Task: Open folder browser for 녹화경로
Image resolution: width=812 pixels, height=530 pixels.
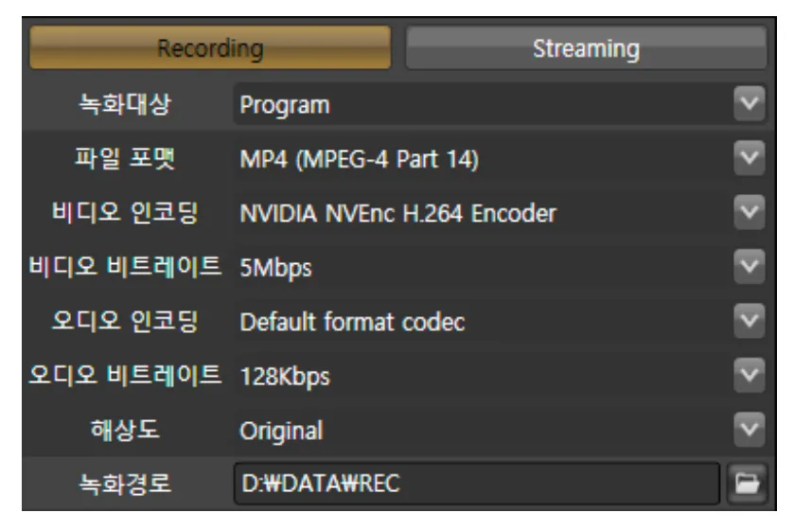Action: pos(747,484)
